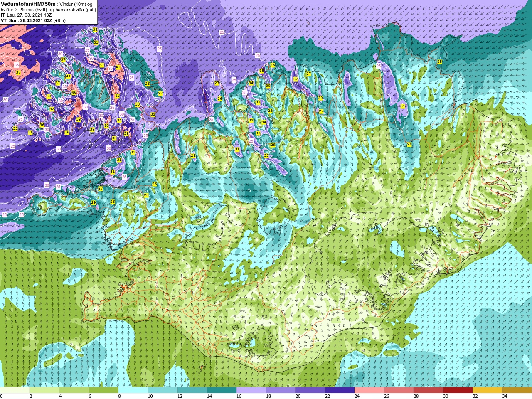The height and width of the screenshot is (399, 532).
Task: Select the 30–32 m/s dark red legend swatch
Action: point(458,390)
